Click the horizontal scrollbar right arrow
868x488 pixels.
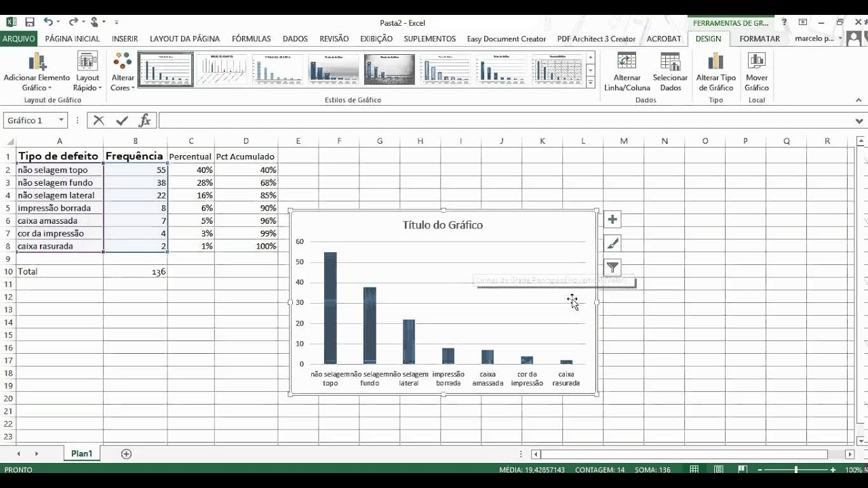(x=850, y=454)
